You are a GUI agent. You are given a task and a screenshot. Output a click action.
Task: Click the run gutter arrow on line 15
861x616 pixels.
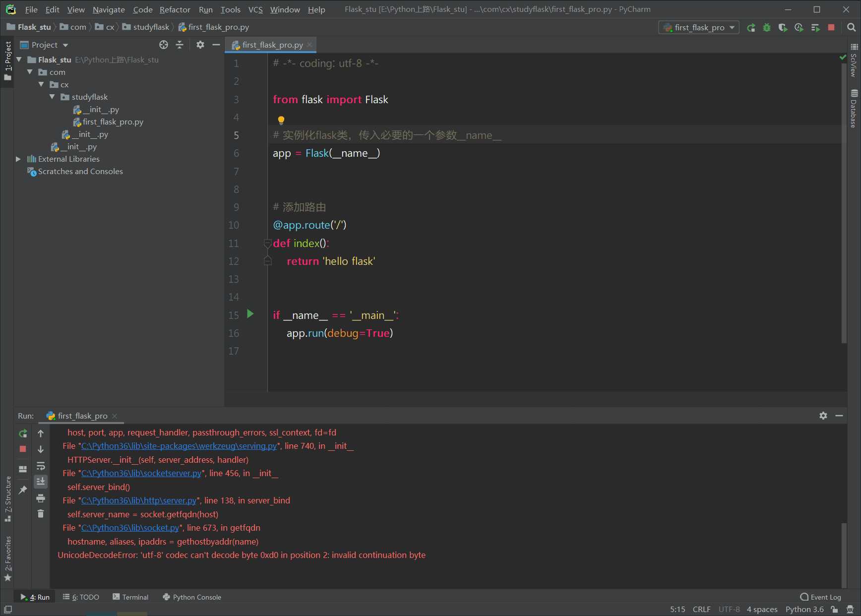coord(250,314)
